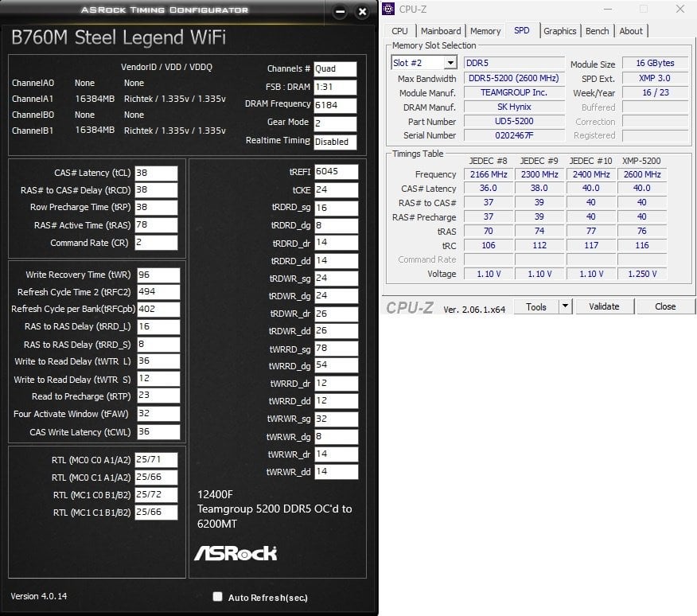This screenshot has height=616, width=697.
Task: Click the ChannelA1 16384MB entry
Action: [x=95, y=99]
